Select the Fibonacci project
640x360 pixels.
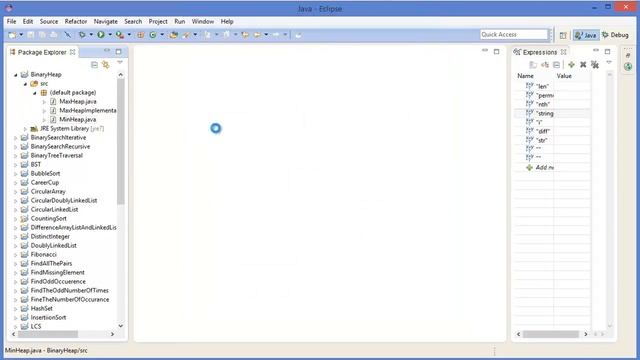click(44, 254)
